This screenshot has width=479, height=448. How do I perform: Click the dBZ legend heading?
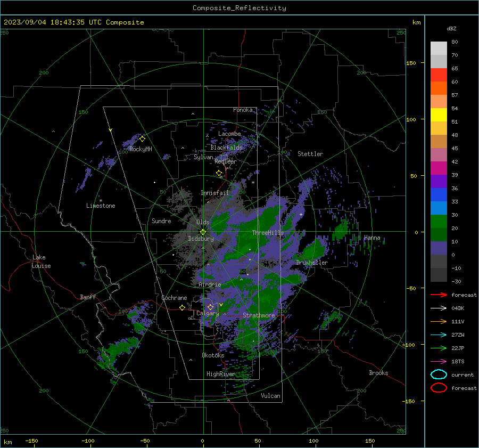pyautogui.click(x=451, y=28)
